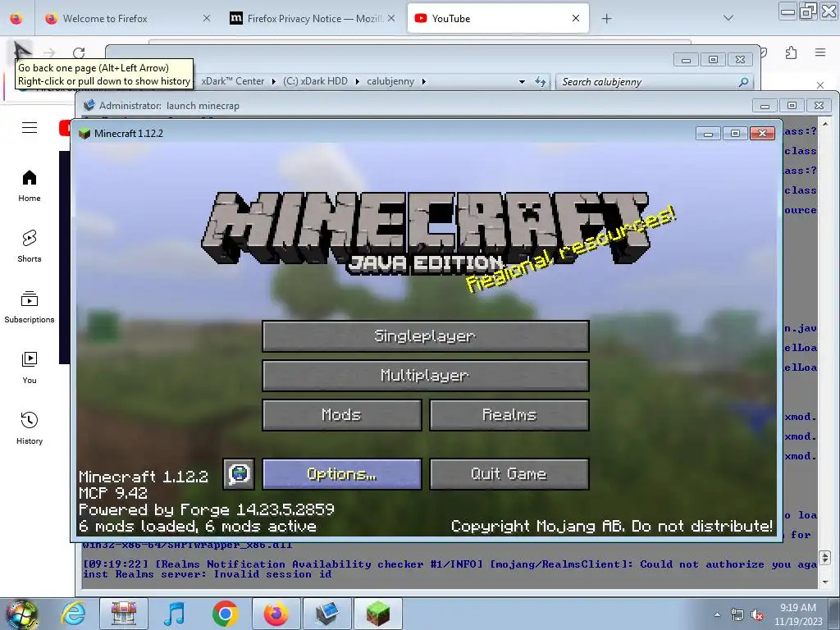Open the Explorer address bar history dropdown
The image size is (840, 630).
point(522,82)
